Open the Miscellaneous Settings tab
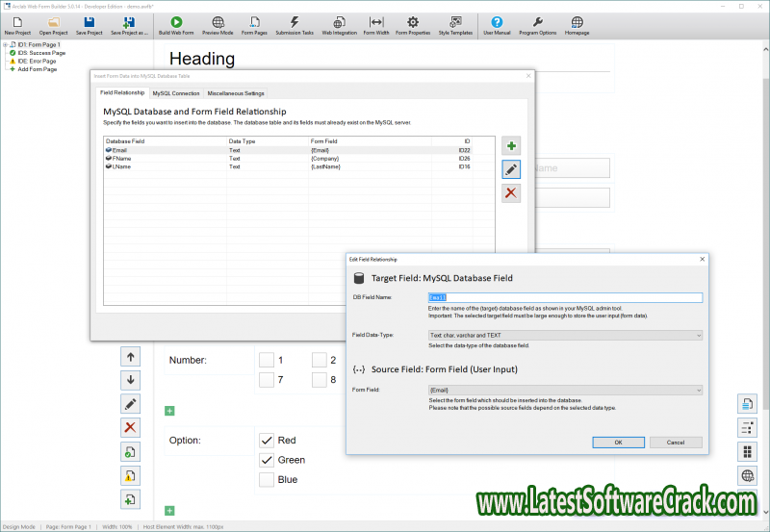Image resolution: width=770 pixels, height=532 pixels. click(x=236, y=93)
